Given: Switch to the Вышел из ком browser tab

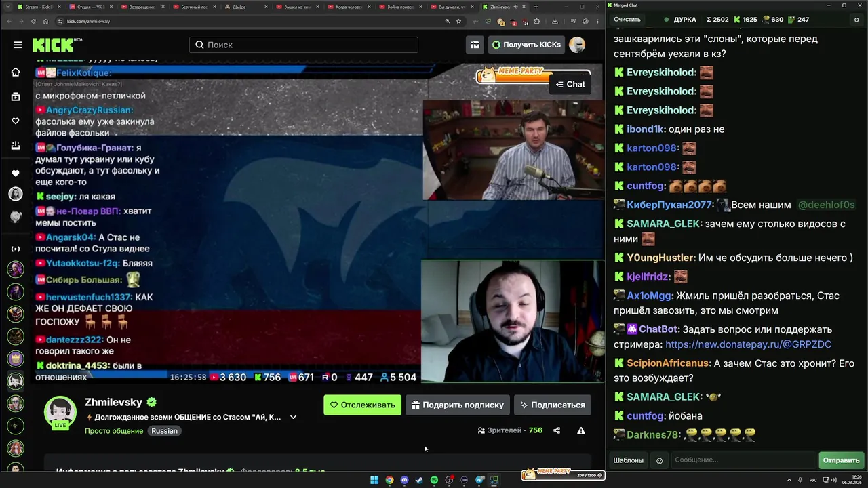Looking at the screenshot, I should 296,7.
